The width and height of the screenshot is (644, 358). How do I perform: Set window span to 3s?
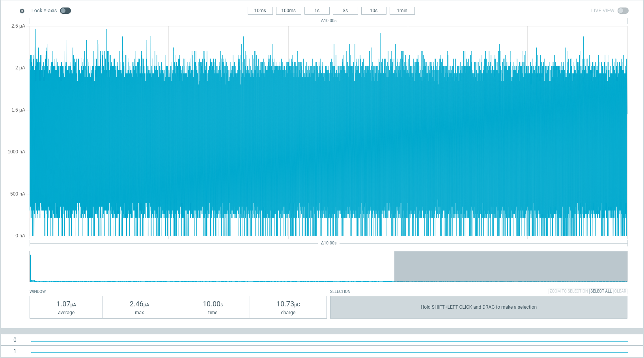pyautogui.click(x=345, y=11)
